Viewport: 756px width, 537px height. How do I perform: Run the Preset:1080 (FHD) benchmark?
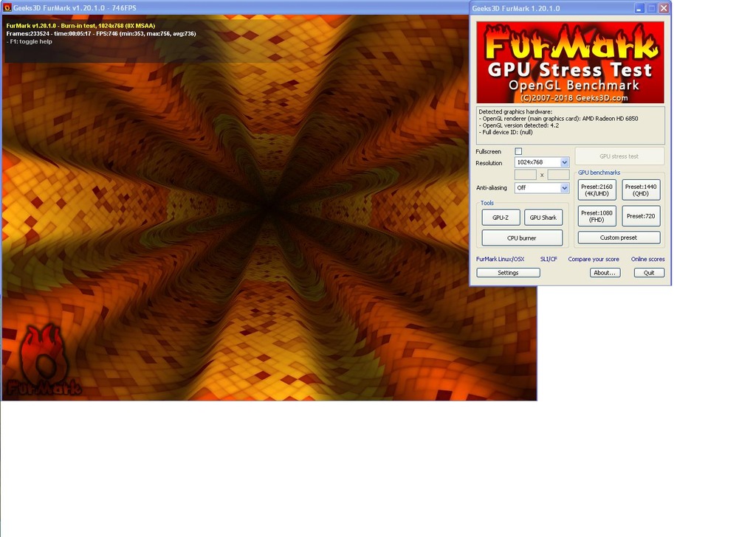(x=597, y=216)
